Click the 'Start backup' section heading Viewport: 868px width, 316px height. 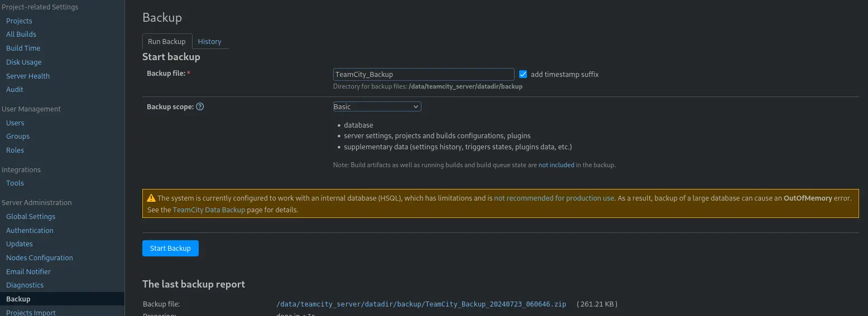pos(171,57)
